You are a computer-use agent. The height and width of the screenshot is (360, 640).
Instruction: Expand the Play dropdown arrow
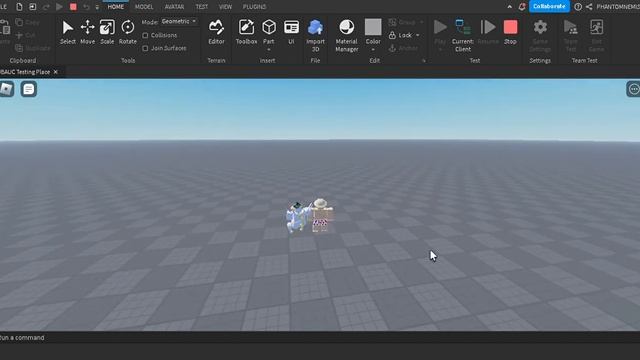tap(440, 49)
